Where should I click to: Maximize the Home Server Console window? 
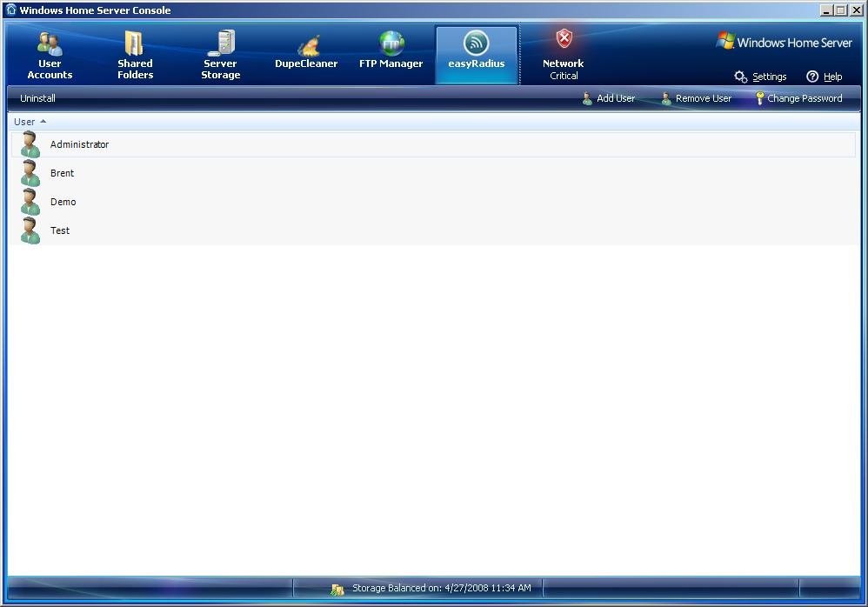click(x=840, y=10)
